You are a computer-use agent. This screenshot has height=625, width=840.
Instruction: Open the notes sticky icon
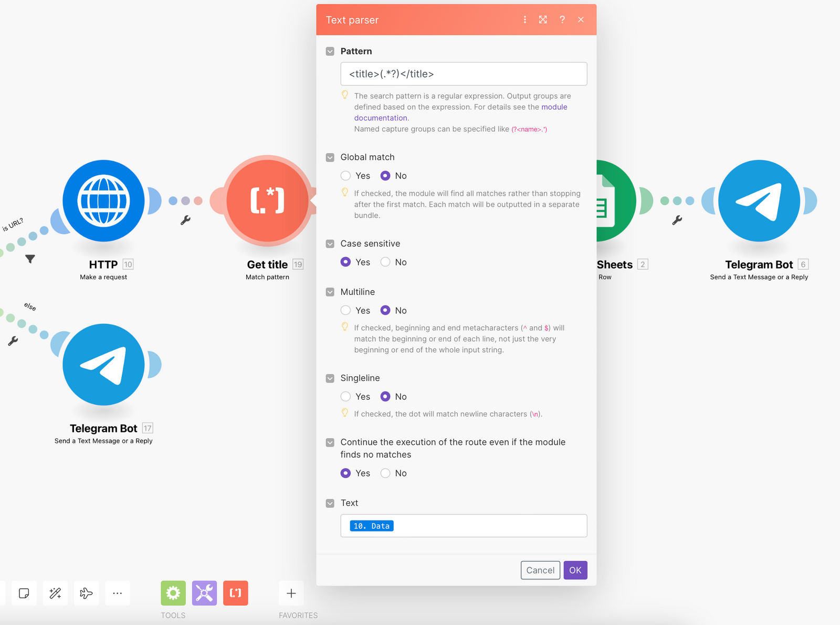[24, 593]
